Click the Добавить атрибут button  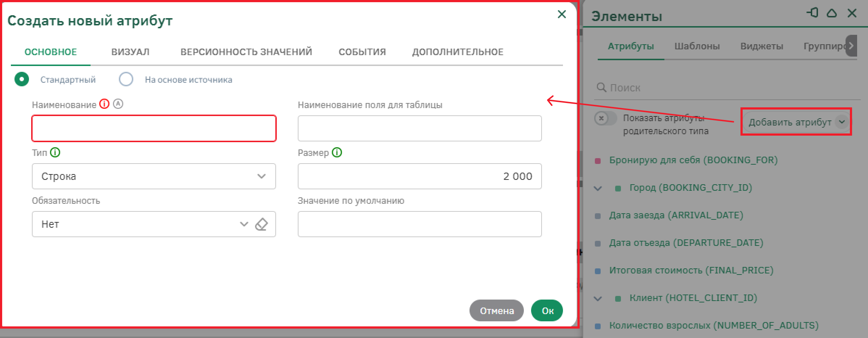point(790,122)
